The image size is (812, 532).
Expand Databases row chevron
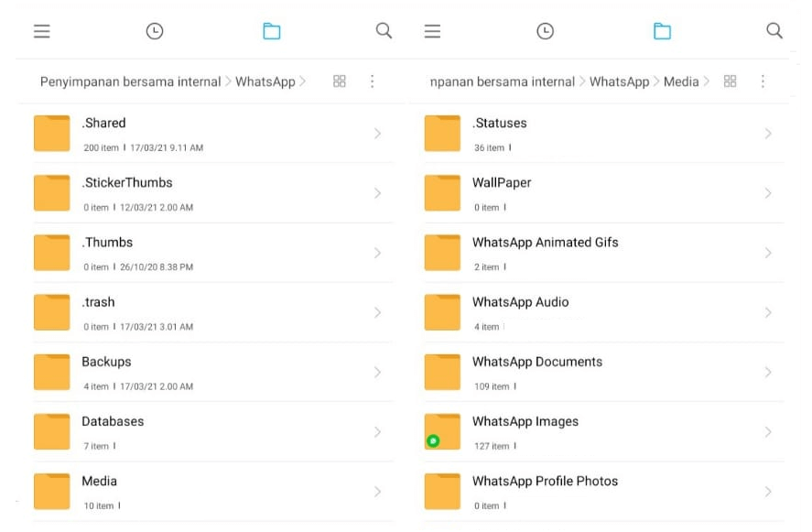click(377, 432)
